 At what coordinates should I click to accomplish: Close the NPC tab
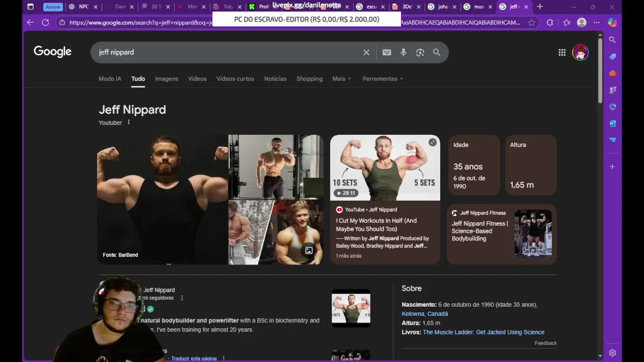[96, 7]
